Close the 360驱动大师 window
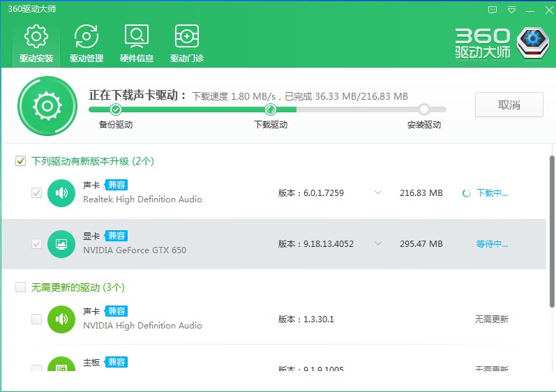 coord(549,10)
